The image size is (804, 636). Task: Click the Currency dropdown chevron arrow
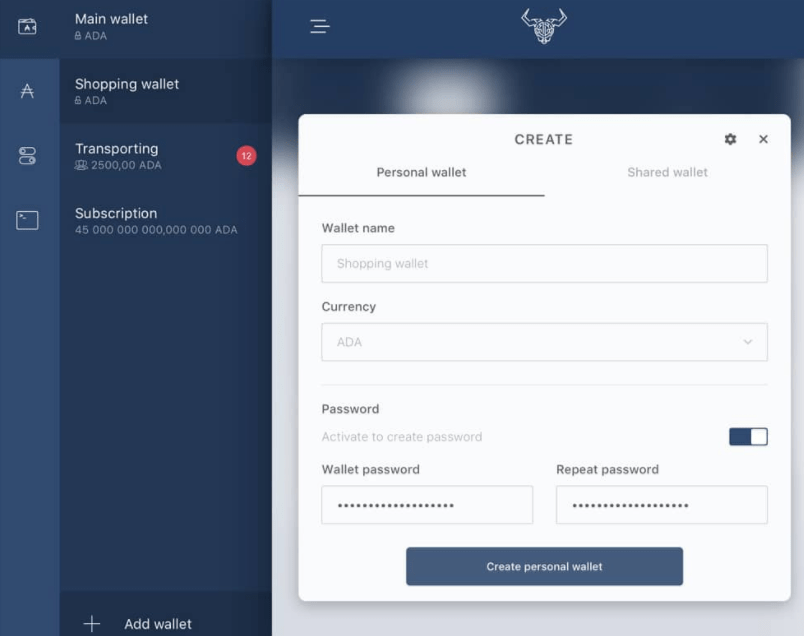click(748, 342)
